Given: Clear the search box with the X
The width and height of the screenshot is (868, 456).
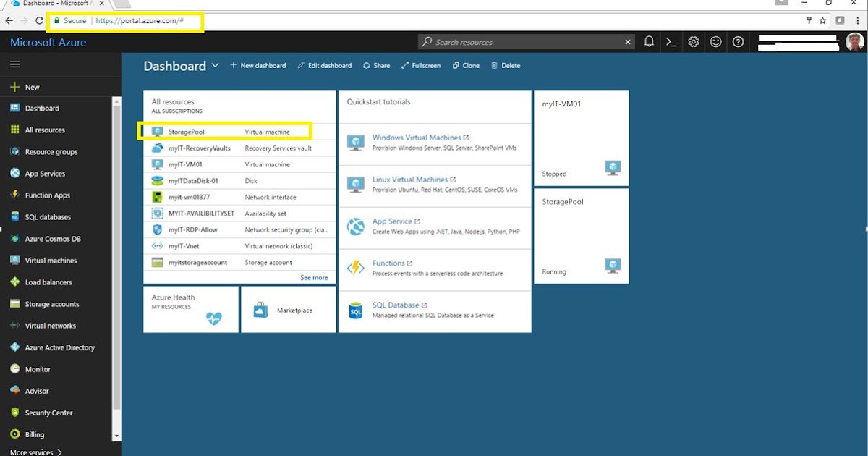Looking at the screenshot, I should click(627, 41).
